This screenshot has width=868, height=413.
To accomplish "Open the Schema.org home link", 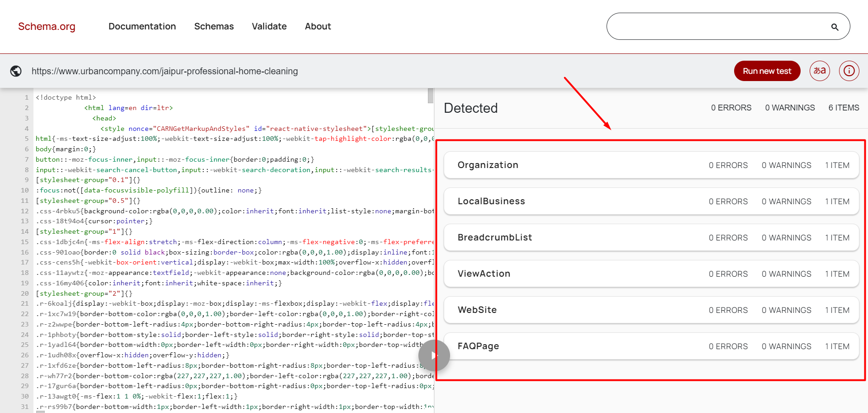I will [47, 26].
